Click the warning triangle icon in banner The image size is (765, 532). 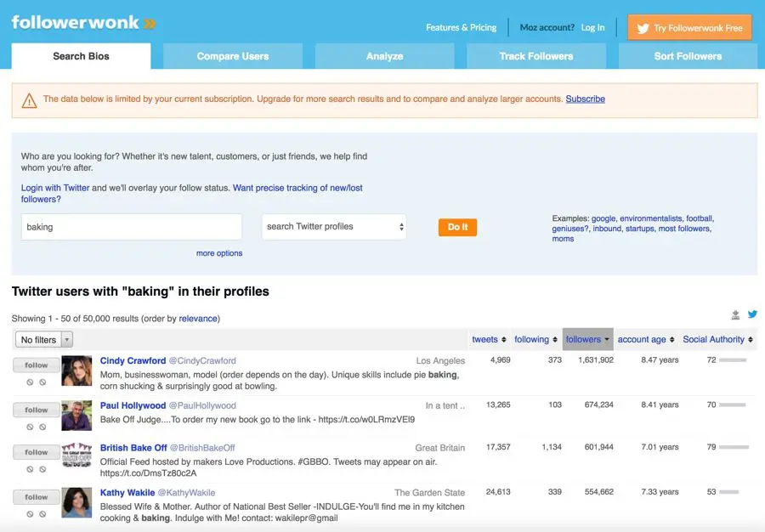pos(30,100)
